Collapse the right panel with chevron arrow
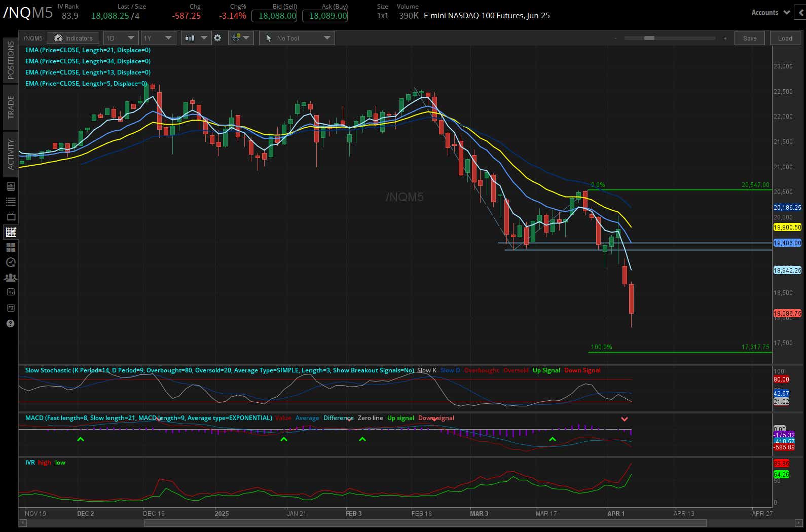806x532 pixels. pyautogui.click(x=801, y=13)
